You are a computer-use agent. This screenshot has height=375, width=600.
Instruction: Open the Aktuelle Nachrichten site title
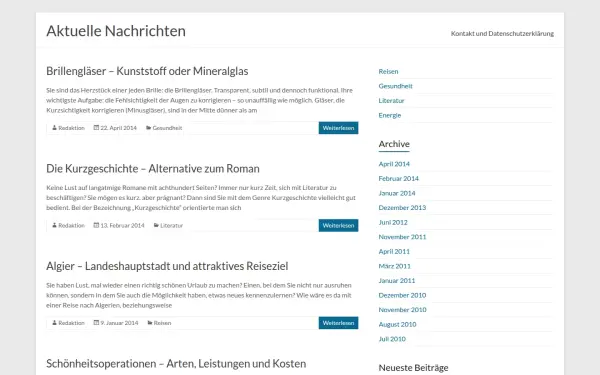116,31
